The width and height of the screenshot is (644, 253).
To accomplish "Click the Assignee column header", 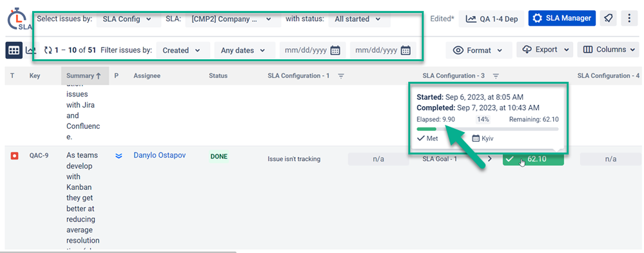I will [146, 76].
